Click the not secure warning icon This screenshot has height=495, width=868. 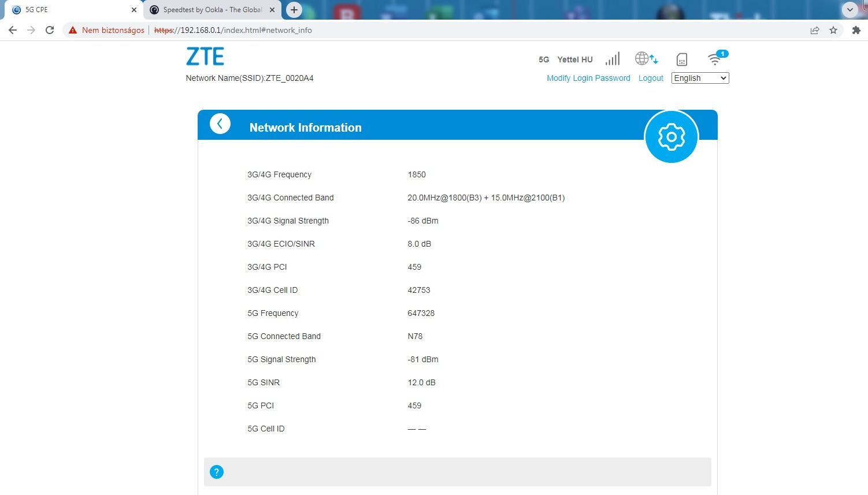(73, 30)
